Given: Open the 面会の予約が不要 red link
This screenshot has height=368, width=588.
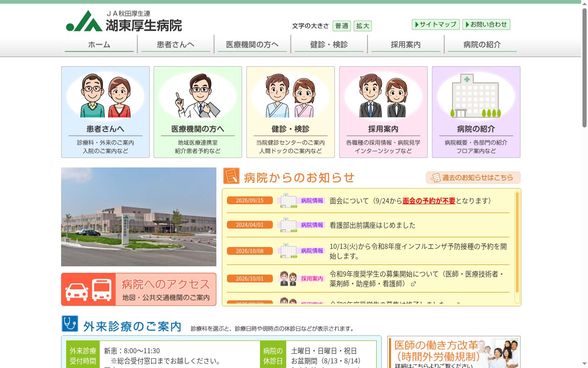Looking at the screenshot, I should coord(429,201).
